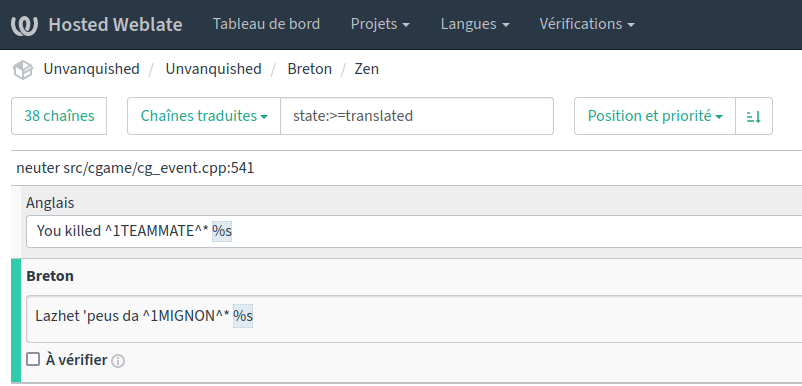Open the Breton breadcrumb link
Screen dimensions: 802x386
[x=309, y=69]
